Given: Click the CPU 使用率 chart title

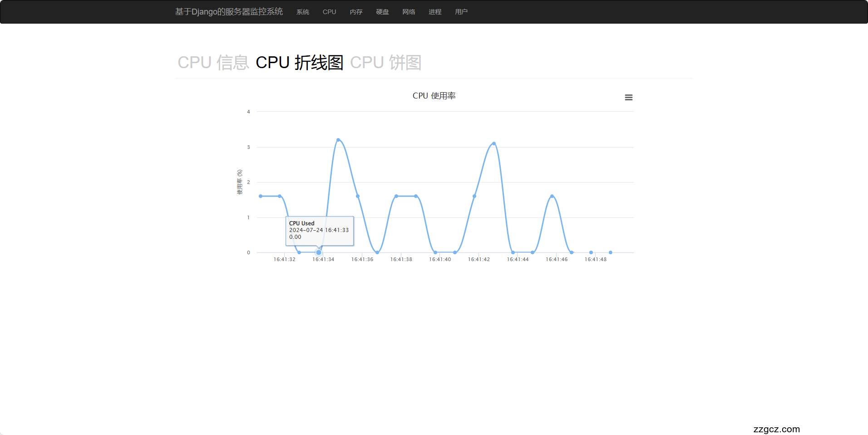Looking at the screenshot, I should click(x=434, y=96).
